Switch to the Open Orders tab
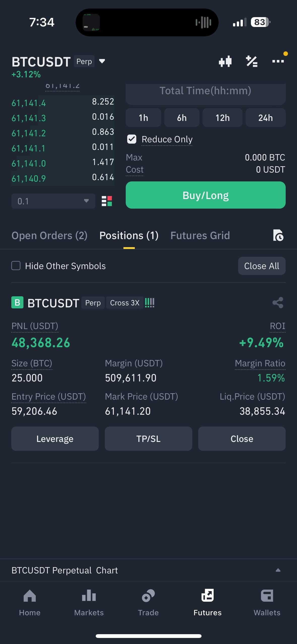Viewport: 297px width, 644px height. pos(49,236)
